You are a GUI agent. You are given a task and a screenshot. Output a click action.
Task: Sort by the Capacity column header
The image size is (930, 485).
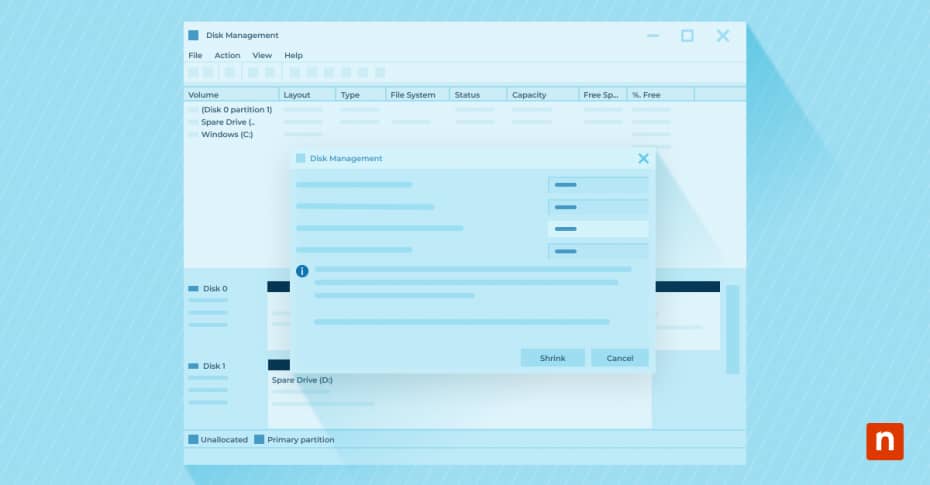pos(543,95)
